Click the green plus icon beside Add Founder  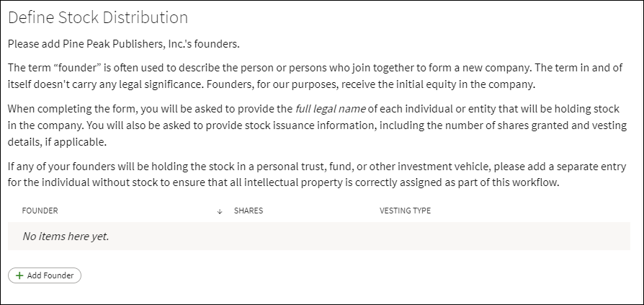(19, 275)
